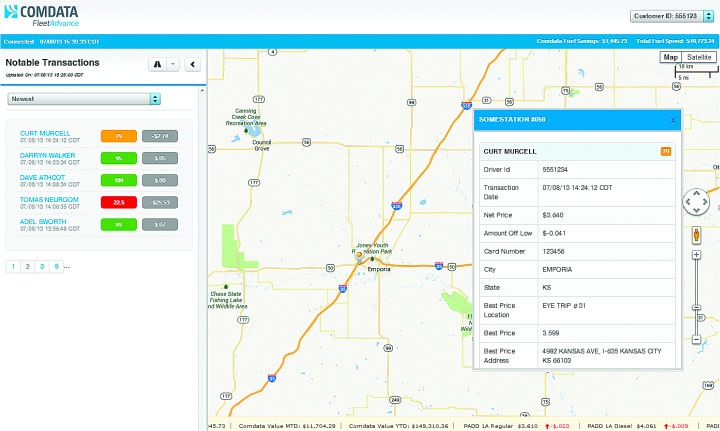
Task: Go to page 3 of transactions
Action: [x=42, y=266]
